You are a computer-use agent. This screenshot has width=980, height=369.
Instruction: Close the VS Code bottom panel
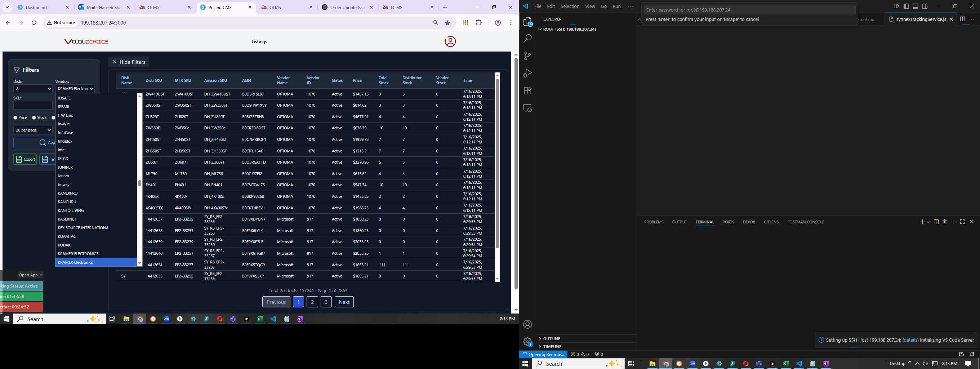click(971, 222)
